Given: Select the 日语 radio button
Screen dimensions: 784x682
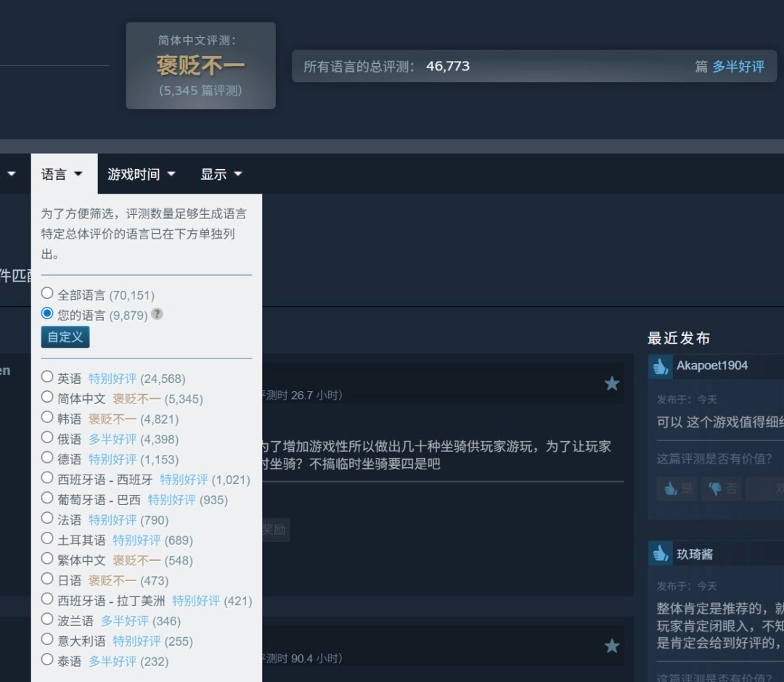Looking at the screenshot, I should [x=47, y=579].
